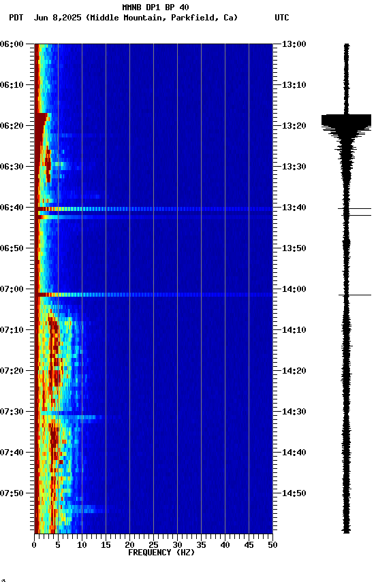The width and height of the screenshot is (376, 588).
Task: Click the second seismogram spike near 13:42 UTC
Action: [356, 215]
